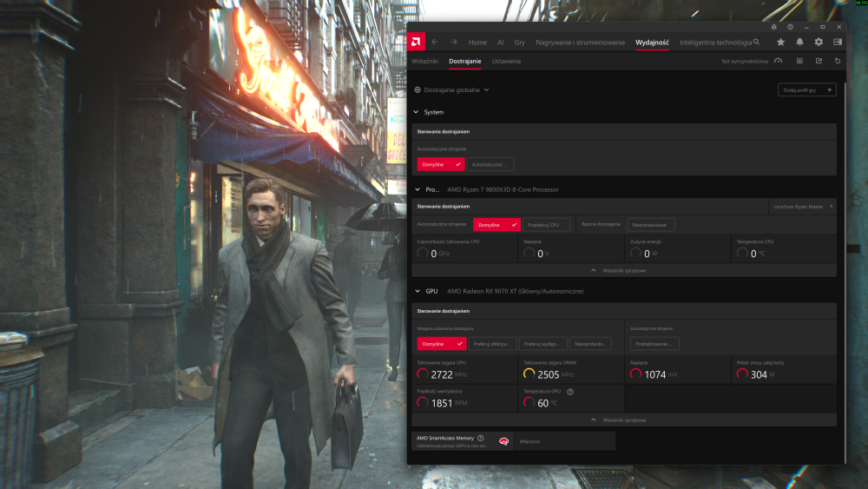This screenshot has width=868, height=489.
Task: Open the help question mark icon
Action: pyautogui.click(x=790, y=27)
